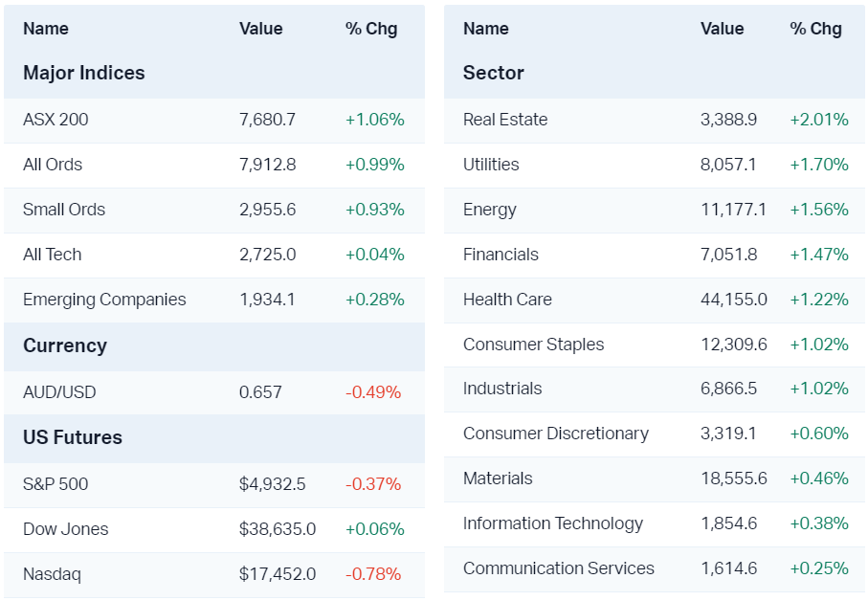Select the Utilities sector row
Screen dimensions: 868x601
(x=491, y=165)
